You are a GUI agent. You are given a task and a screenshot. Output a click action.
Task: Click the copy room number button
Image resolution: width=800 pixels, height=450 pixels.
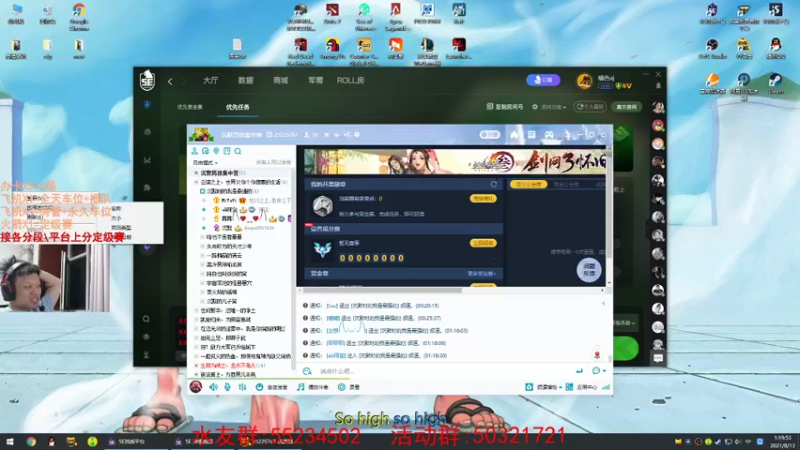pyautogui.click(x=505, y=107)
